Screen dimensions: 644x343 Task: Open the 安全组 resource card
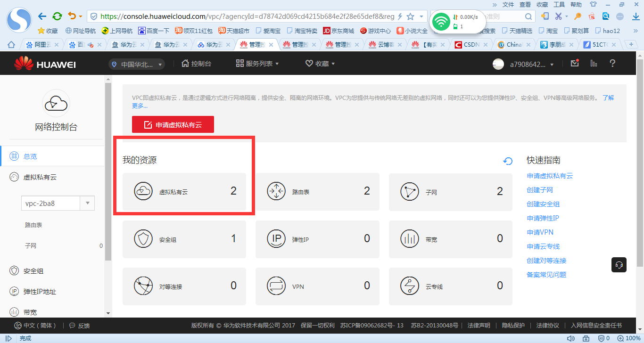point(184,239)
